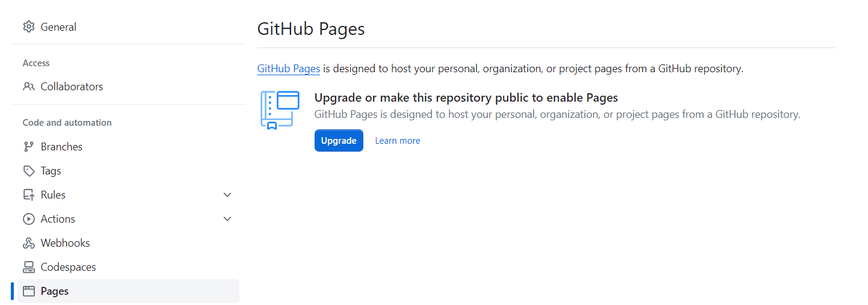Open the Collaborators settings page
This screenshot has height=305, width=868.
(128, 87)
